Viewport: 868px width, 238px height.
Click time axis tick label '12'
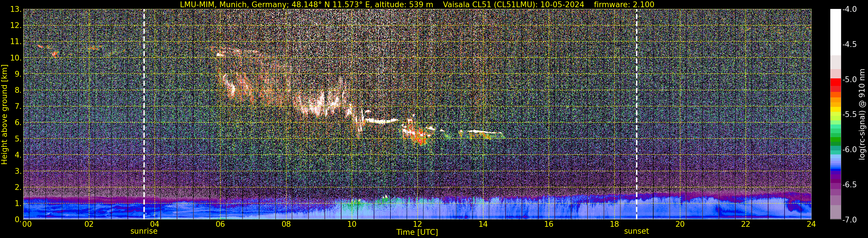coord(417,224)
